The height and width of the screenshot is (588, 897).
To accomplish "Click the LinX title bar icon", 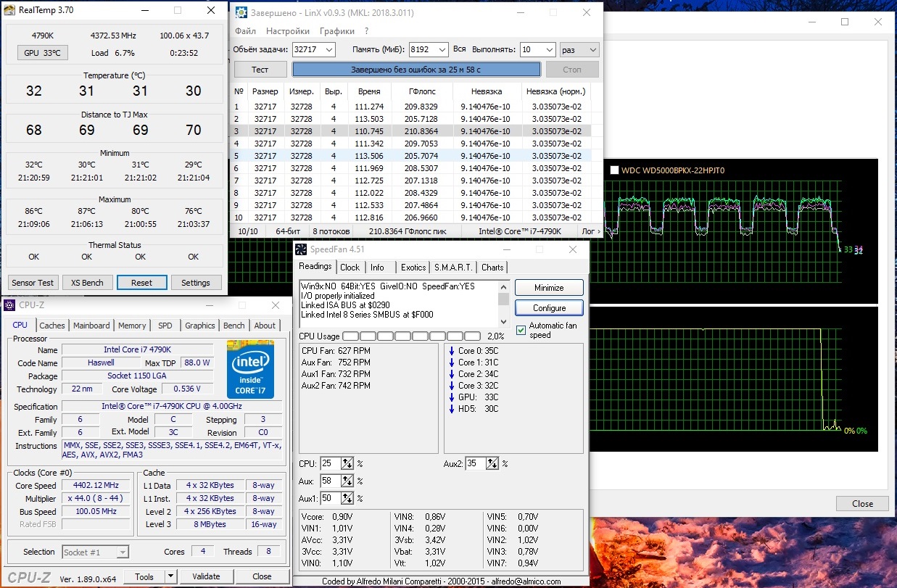I will tap(240, 14).
